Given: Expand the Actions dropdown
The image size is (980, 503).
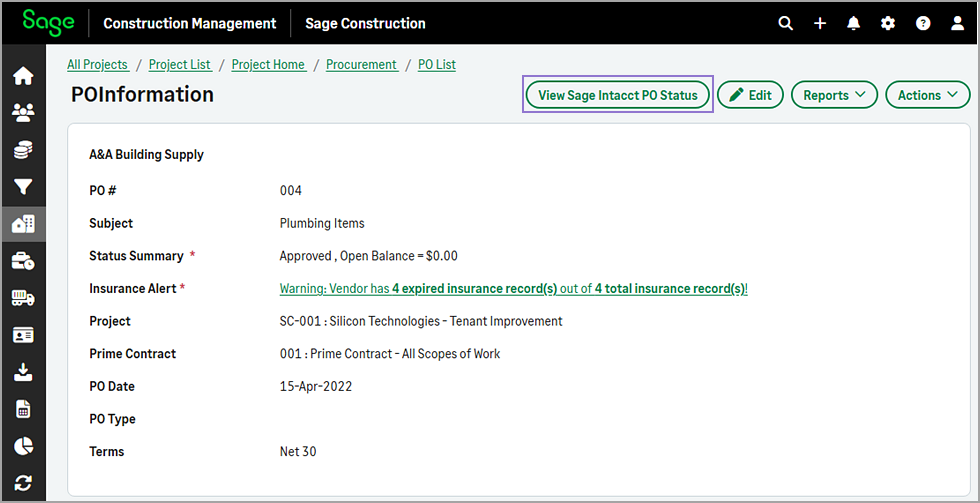Looking at the screenshot, I should [x=928, y=95].
